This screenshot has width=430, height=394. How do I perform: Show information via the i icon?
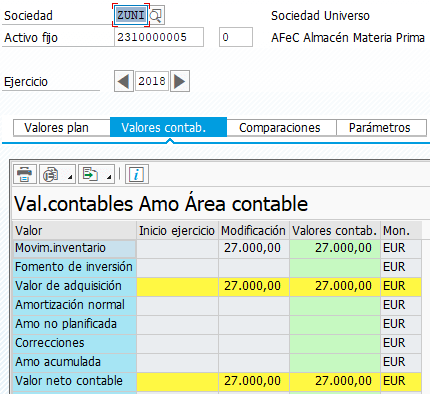[137, 174]
